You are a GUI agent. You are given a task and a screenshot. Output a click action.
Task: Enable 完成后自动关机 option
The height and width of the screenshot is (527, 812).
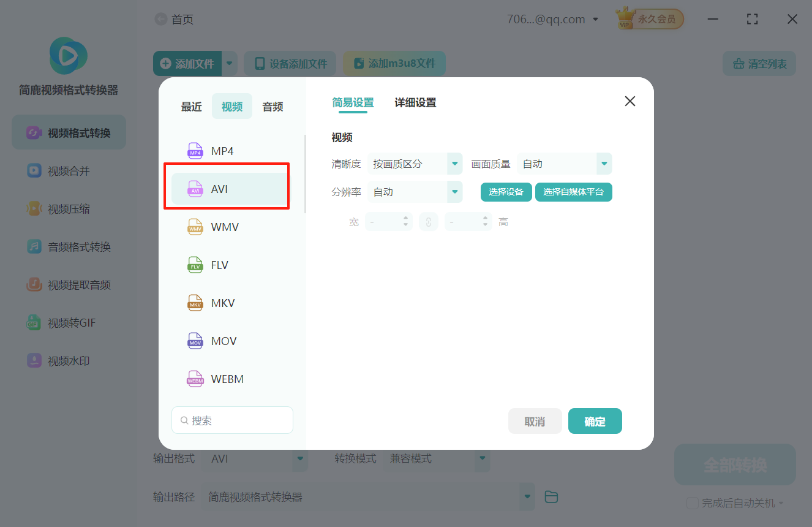[692, 502]
